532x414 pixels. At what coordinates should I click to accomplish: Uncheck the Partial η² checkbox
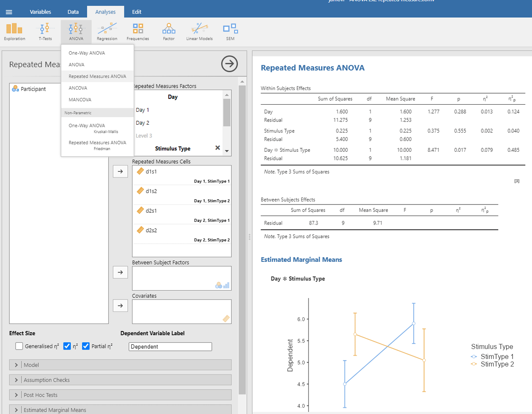pyautogui.click(x=86, y=346)
